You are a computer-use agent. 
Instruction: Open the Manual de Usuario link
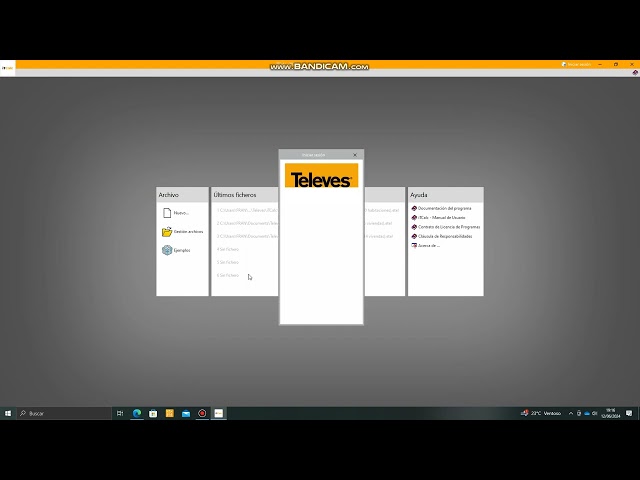[442, 218]
